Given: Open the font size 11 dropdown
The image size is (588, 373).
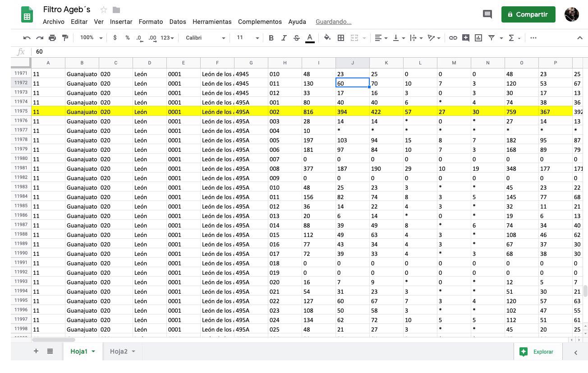Looking at the screenshot, I should coord(248,38).
